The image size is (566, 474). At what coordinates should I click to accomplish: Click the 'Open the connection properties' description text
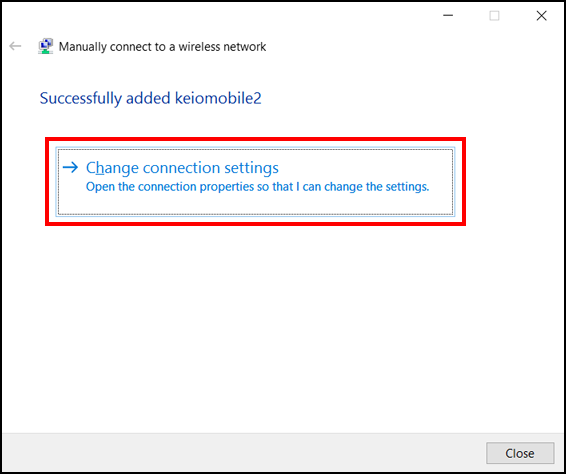point(257,187)
